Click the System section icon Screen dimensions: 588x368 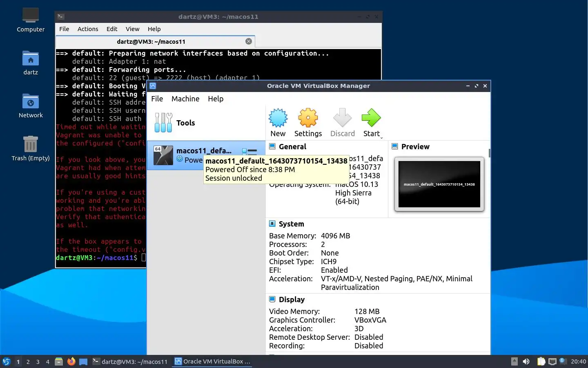[272, 224]
